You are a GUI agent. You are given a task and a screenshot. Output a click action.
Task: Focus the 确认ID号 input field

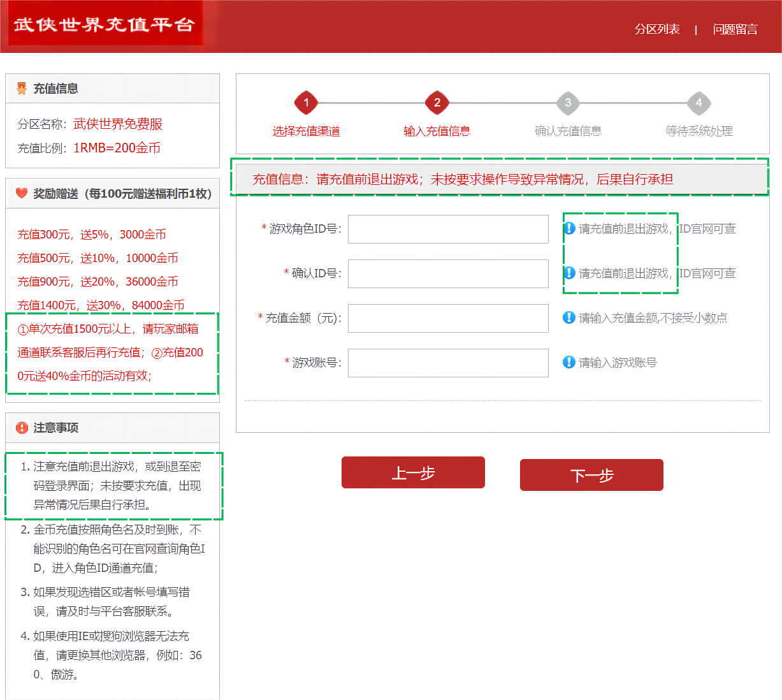click(x=448, y=273)
